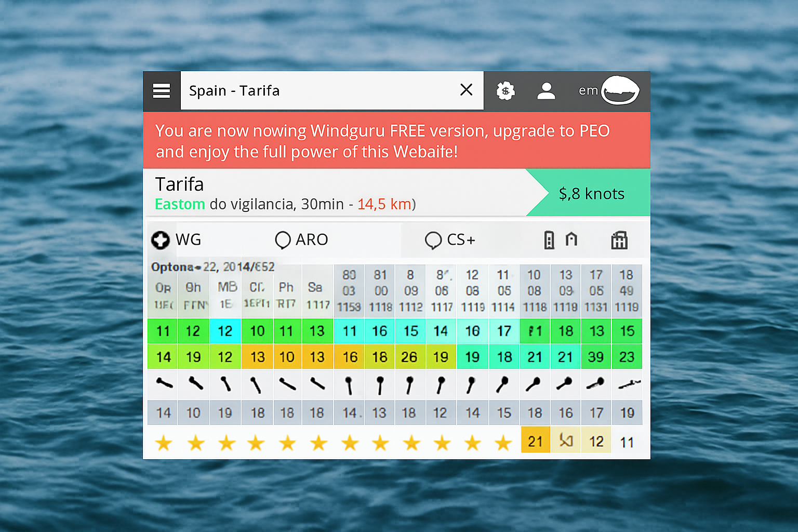Click the arch-shaped icon next to phone
This screenshot has width=798, height=532.
click(x=571, y=240)
